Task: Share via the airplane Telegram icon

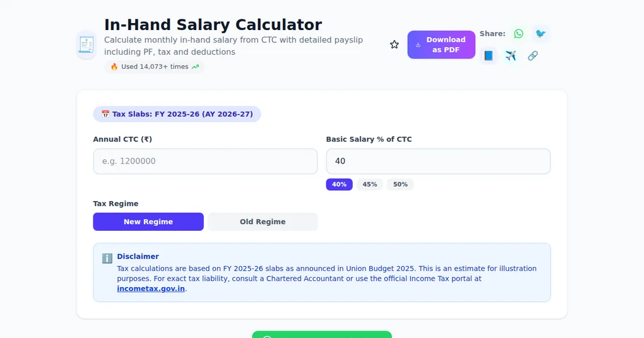Action: pos(510,56)
